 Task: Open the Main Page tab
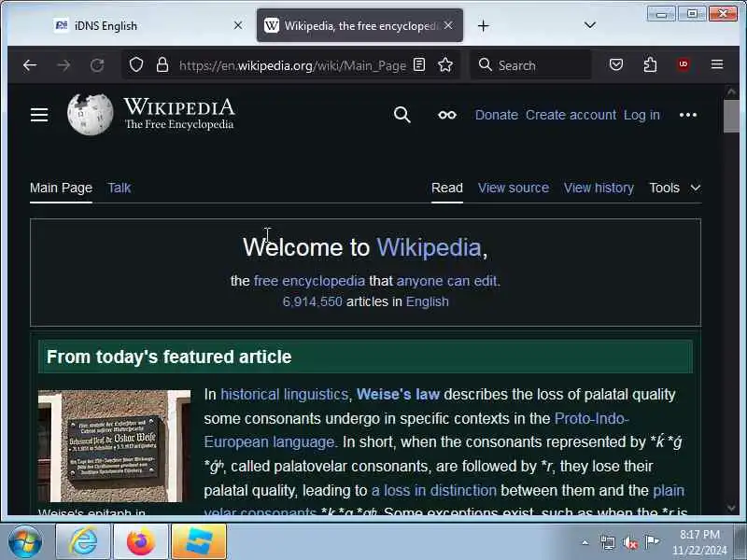tap(61, 189)
